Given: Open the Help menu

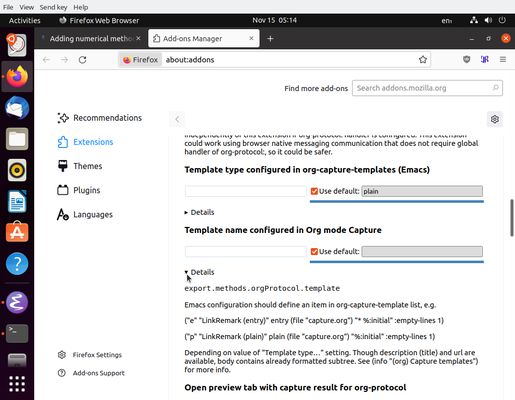Looking at the screenshot, I should pos(81,7).
